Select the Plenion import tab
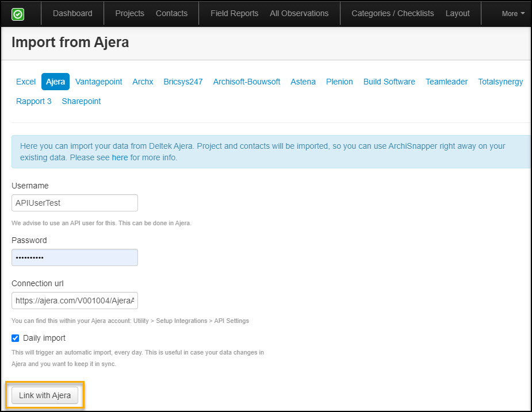The image size is (532, 412). [339, 82]
